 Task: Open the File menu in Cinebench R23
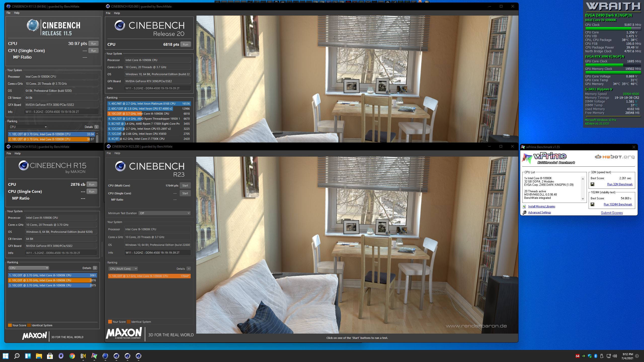109,153
